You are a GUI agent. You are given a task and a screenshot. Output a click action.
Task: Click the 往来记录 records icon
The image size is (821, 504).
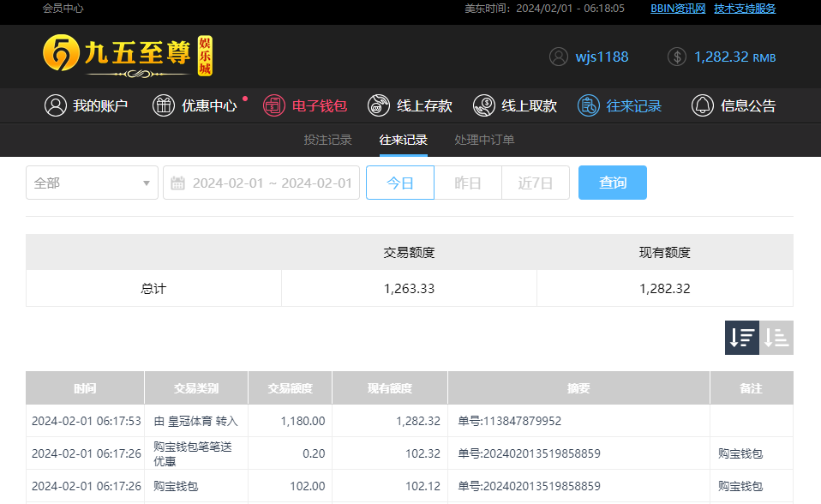tap(589, 105)
